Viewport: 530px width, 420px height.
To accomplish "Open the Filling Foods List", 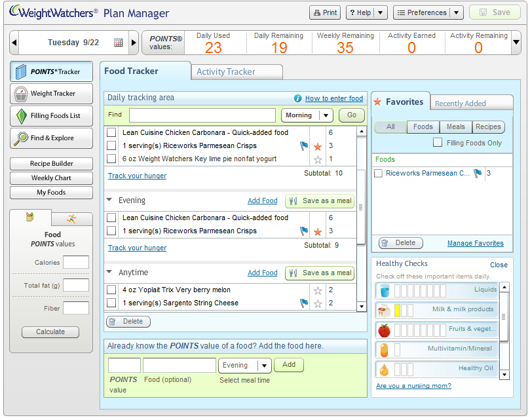I will pos(51,116).
